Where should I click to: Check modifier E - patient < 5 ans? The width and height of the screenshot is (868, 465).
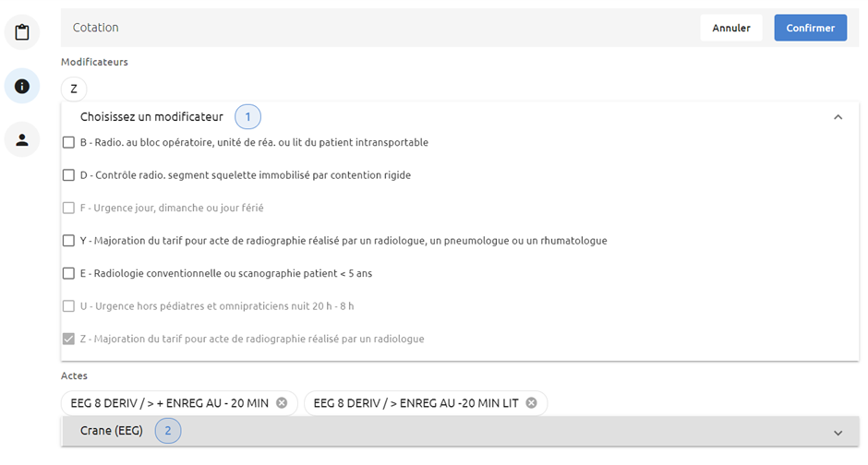pos(68,273)
